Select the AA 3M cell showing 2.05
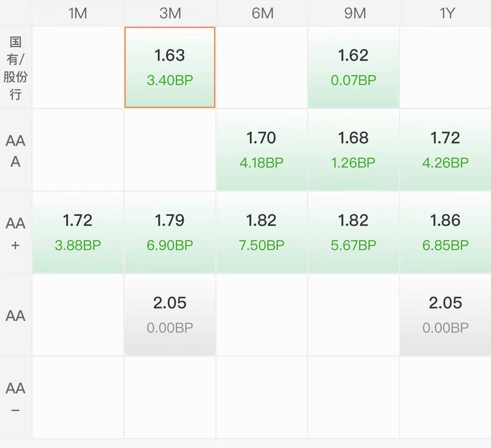The width and height of the screenshot is (491, 448). (x=170, y=315)
